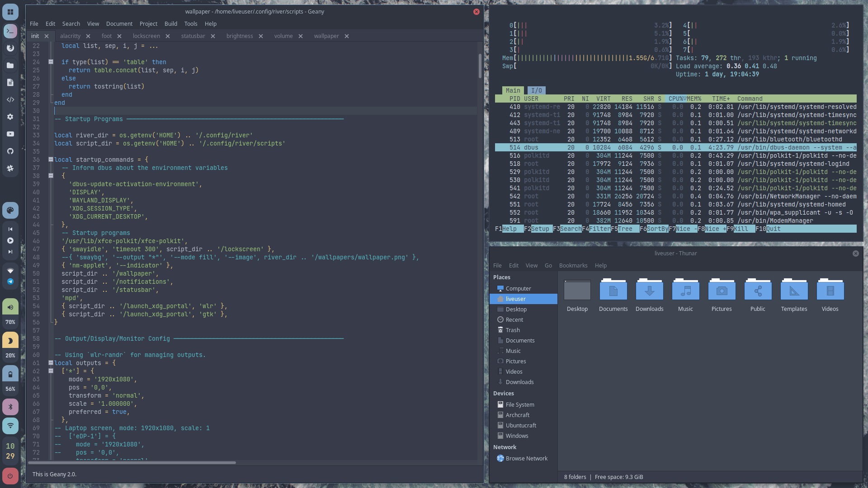Open the YouTube sidebar shortcut
The width and height of the screenshot is (868, 488).
(x=10, y=134)
